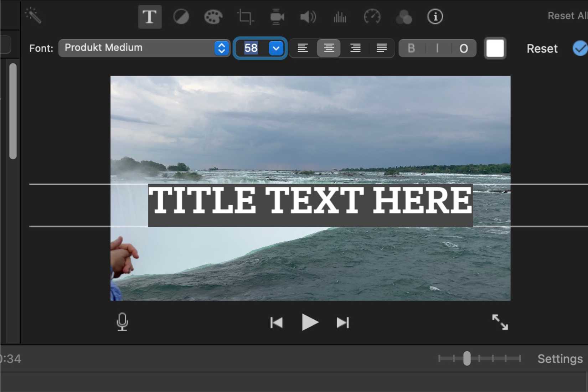
Task: Expand the font family stepper chevrons
Action: coord(222,48)
